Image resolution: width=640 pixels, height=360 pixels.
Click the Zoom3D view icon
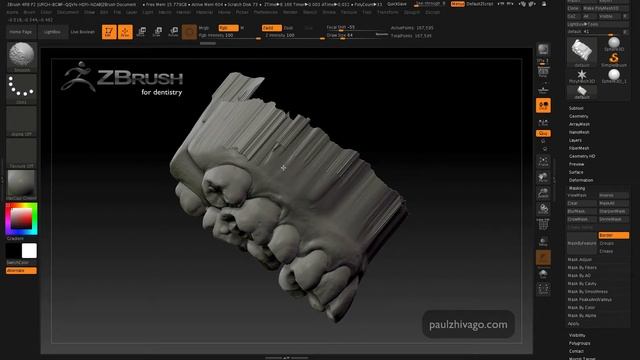coord(543,193)
